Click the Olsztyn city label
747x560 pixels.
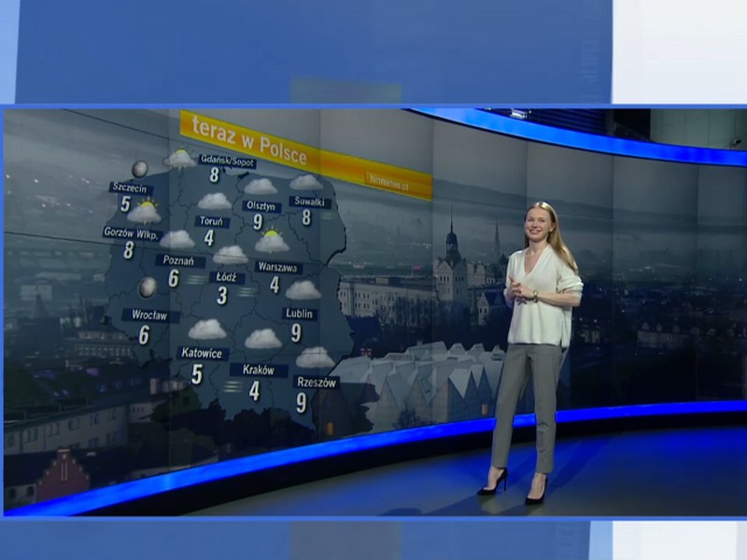(261, 206)
